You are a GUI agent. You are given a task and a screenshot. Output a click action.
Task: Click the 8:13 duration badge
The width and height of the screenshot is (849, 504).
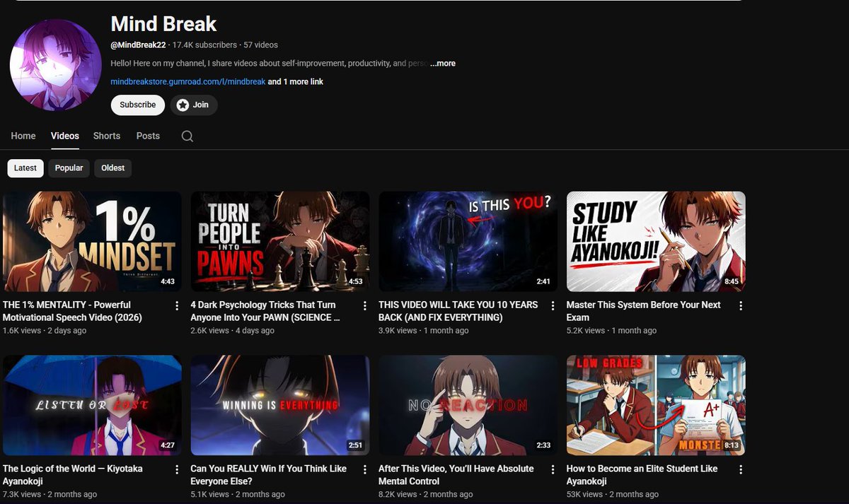click(732, 445)
